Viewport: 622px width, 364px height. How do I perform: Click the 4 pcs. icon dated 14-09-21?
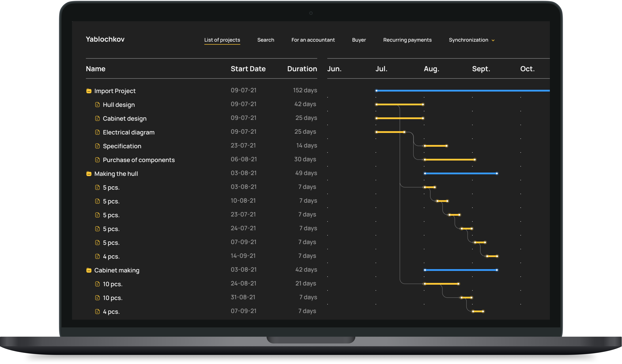point(97,257)
